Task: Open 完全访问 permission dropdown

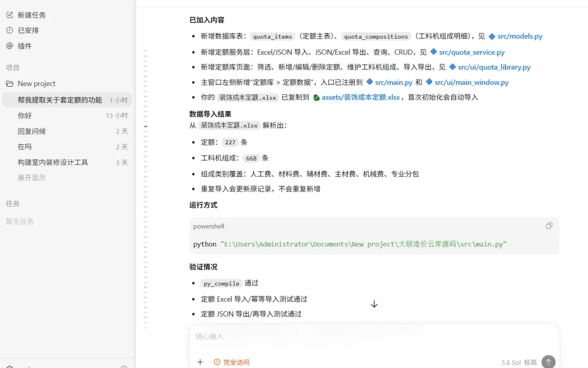Action: (231, 362)
